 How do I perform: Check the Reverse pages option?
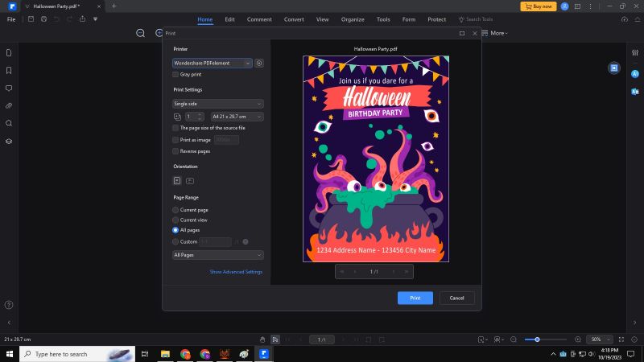[176, 151]
